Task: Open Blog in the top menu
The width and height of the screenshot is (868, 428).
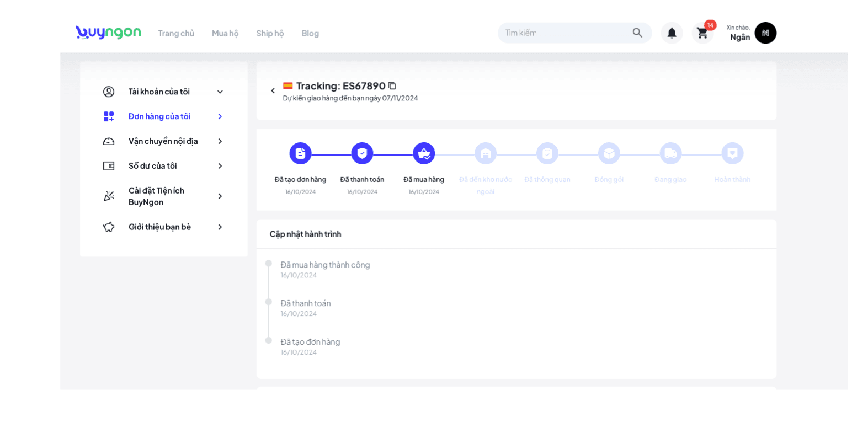Action: tap(310, 33)
